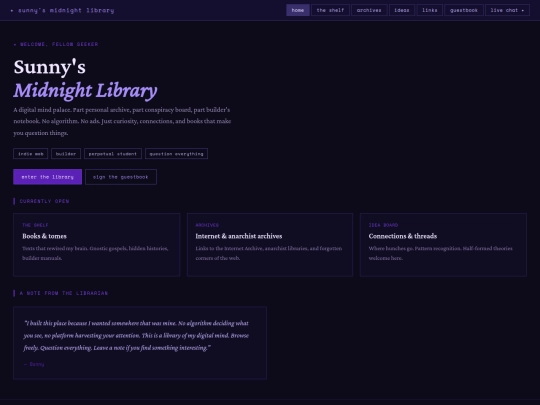The height and width of the screenshot is (405, 540).
Task: Open the 'Internet & anarchist archives' card
Action: point(270,245)
